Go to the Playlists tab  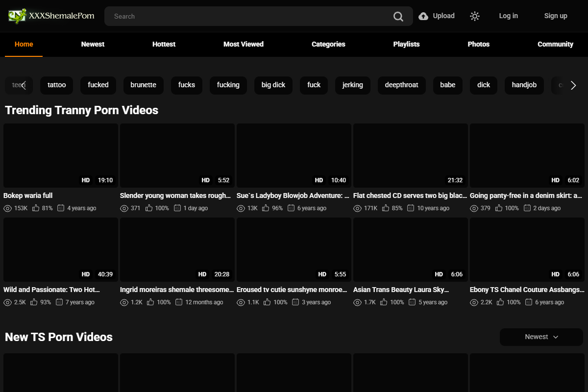point(406,44)
